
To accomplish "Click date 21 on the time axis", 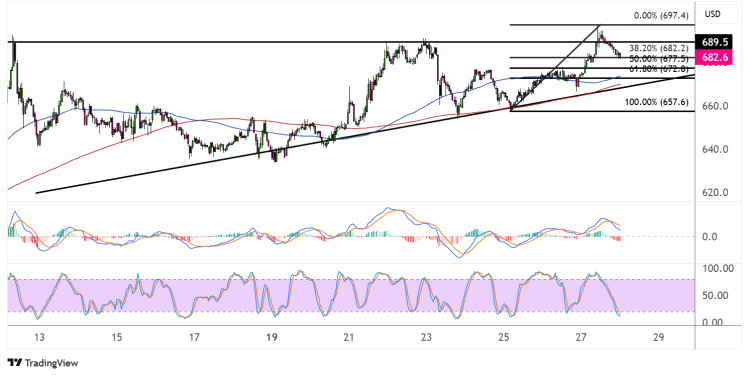I will click(x=349, y=337).
